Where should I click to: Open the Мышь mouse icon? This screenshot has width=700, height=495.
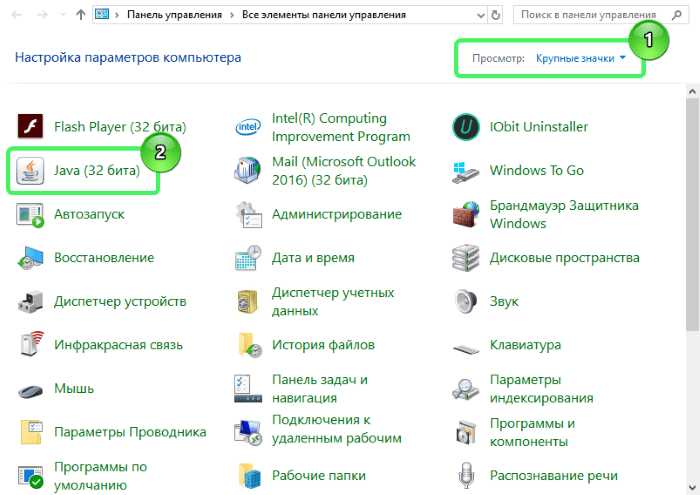coord(30,391)
